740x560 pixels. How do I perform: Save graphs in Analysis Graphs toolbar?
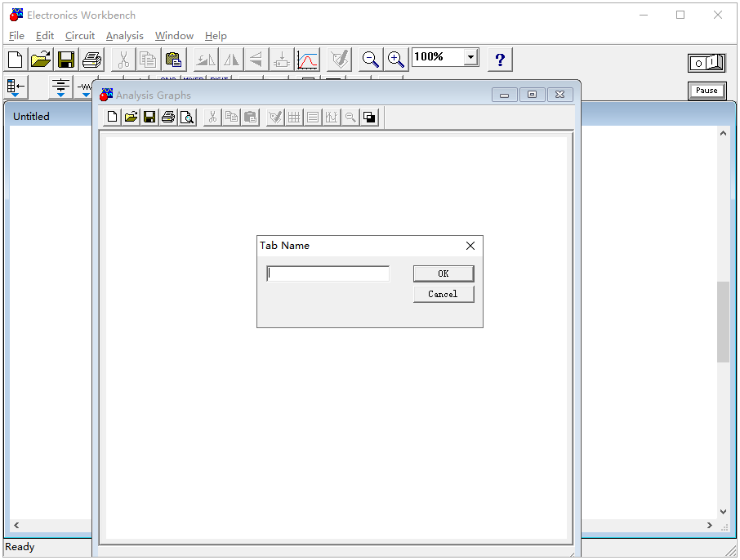pyautogui.click(x=149, y=117)
